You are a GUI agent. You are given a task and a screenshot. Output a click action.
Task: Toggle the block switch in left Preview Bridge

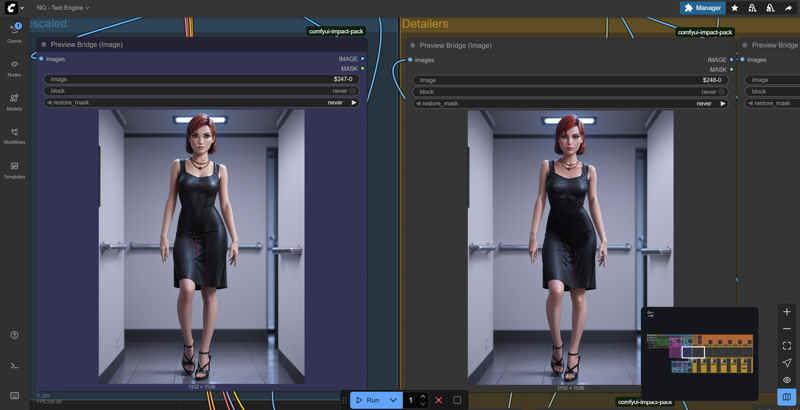point(352,91)
